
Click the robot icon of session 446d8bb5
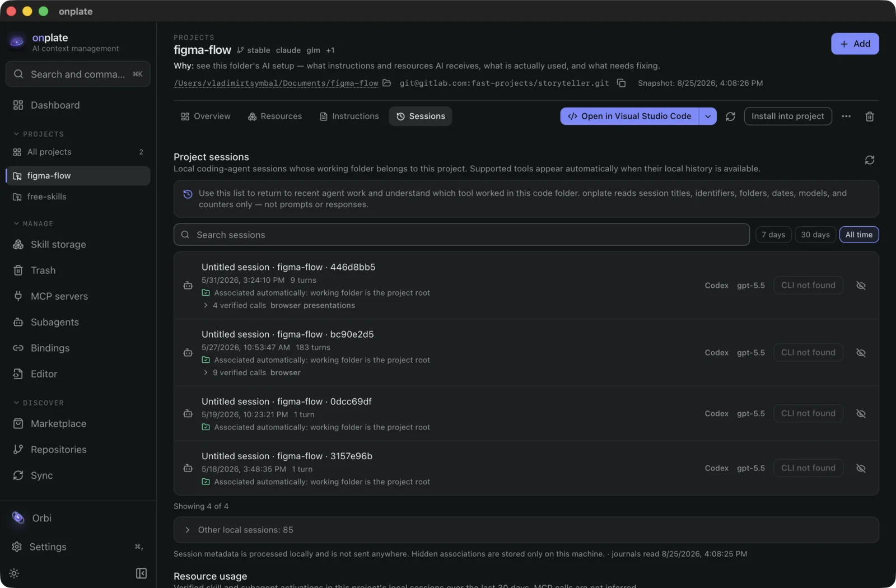click(188, 286)
